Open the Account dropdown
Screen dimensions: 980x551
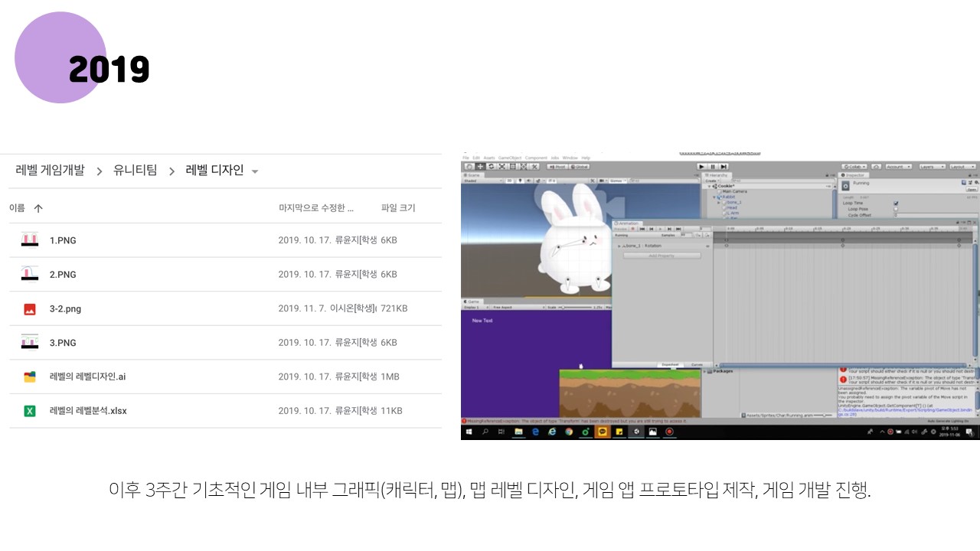tap(899, 167)
